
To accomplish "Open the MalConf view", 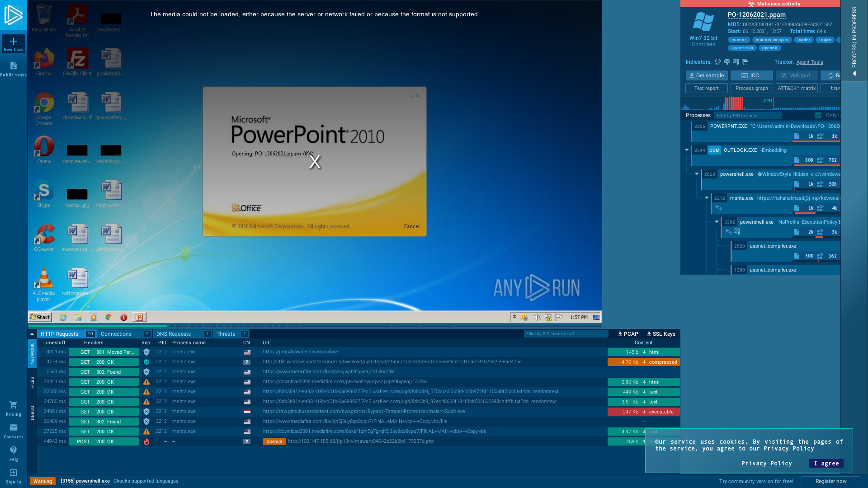I will tap(797, 75).
